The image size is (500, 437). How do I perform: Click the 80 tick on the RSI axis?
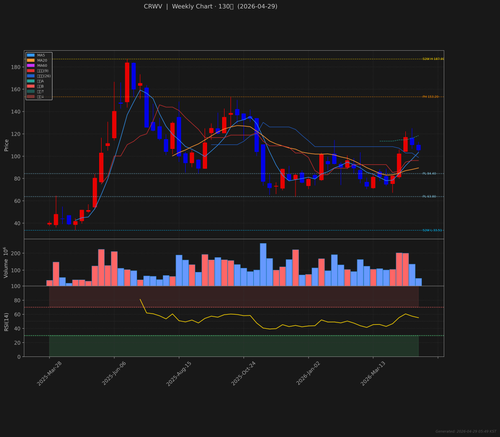click(17, 301)
